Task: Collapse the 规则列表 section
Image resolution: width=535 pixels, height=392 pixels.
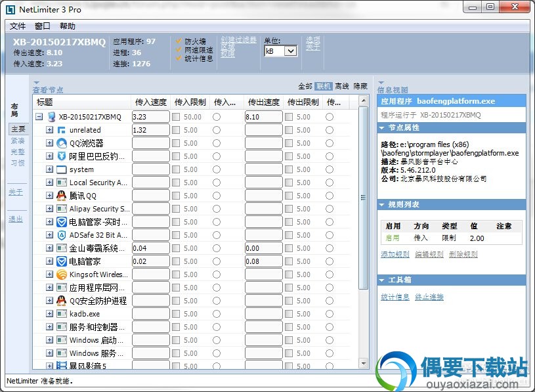Action: (381, 205)
